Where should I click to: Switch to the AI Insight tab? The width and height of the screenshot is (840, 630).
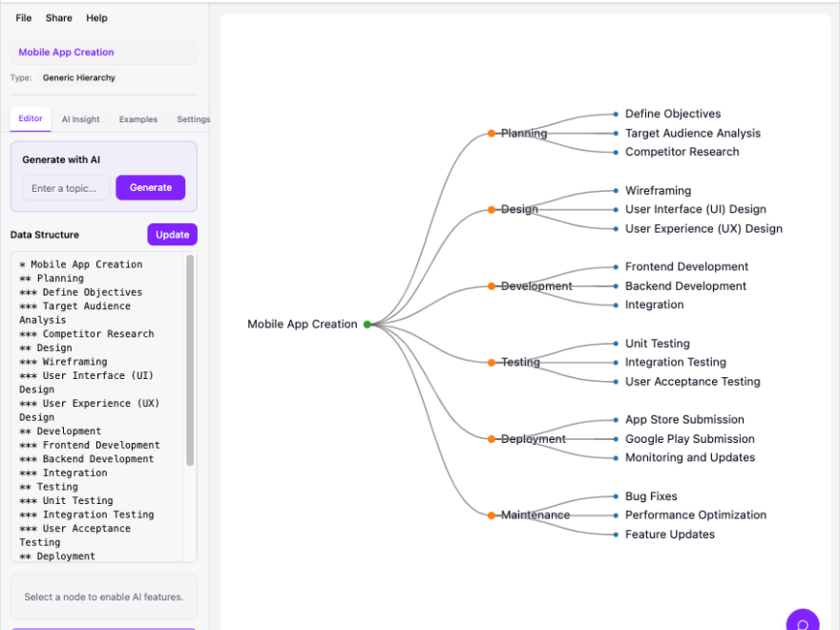pos(80,118)
